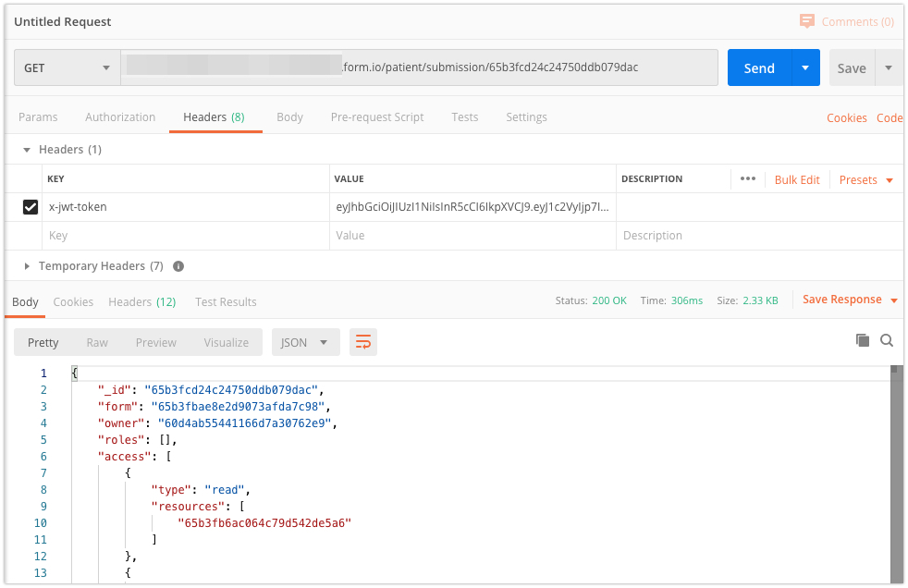Switch to the Authorization tab
This screenshot has width=908, height=588.
pyautogui.click(x=120, y=117)
